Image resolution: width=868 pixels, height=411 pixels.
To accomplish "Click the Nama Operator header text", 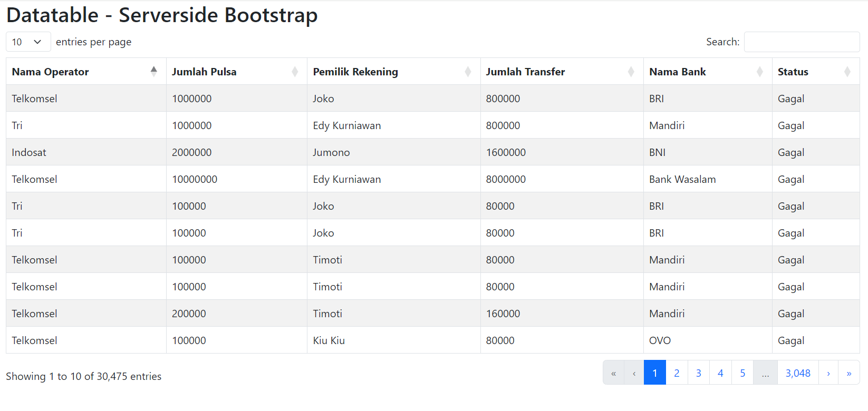I will [50, 72].
